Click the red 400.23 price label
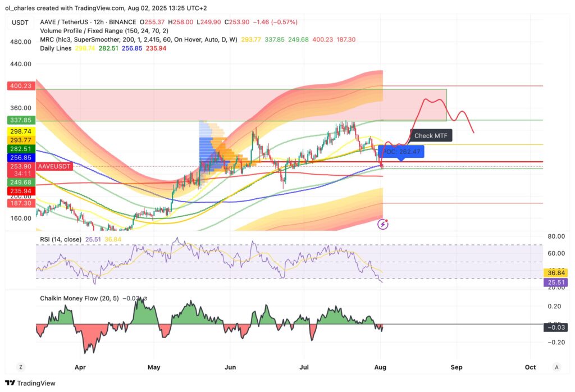575x392 pixels. [21, 86]
